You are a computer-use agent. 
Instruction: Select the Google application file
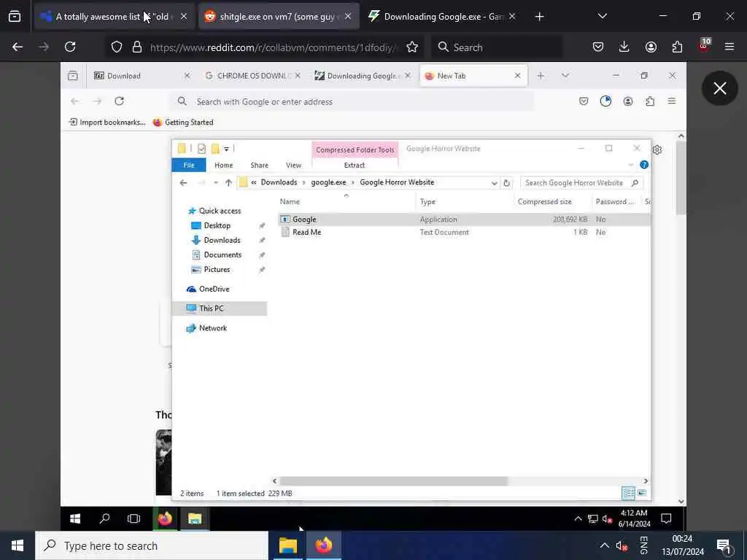pyautogui.click(x=304, y=219)
